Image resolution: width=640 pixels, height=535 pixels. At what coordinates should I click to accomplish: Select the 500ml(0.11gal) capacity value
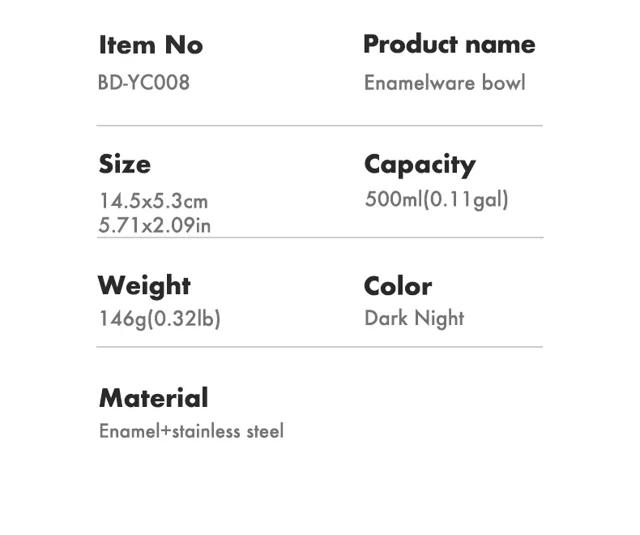pos(437,200)
